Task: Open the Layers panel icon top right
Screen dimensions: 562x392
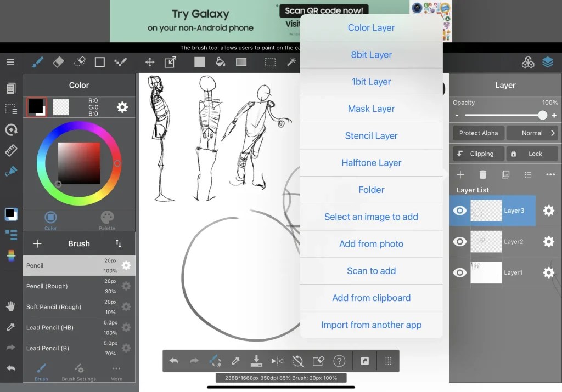Action: click(548, 62)
